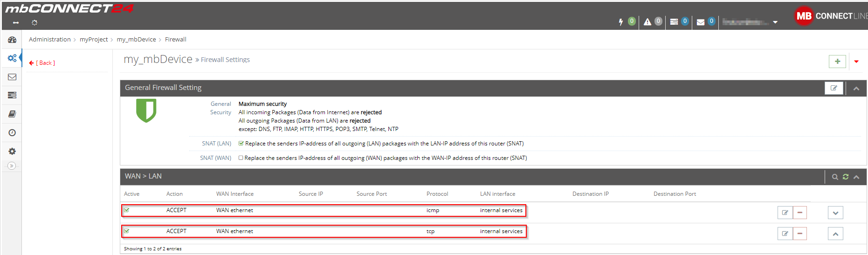Toggle active checkbox of icmp rule

tap(127, 210)
